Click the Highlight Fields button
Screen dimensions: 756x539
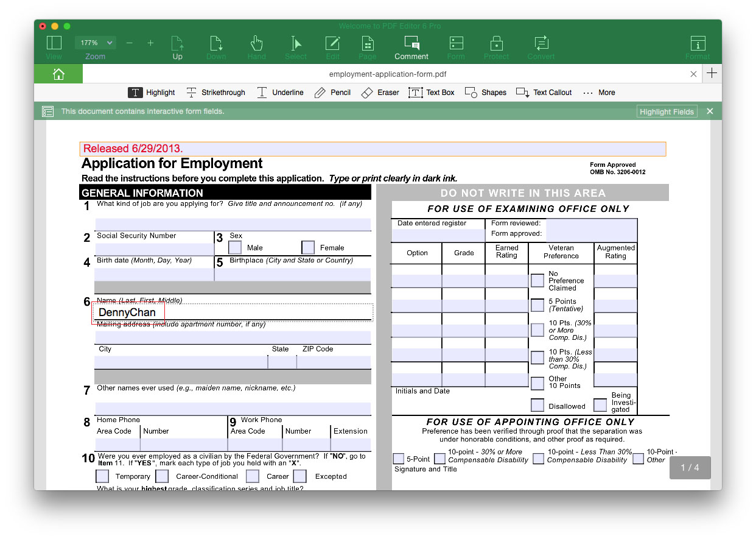click(666, 111)
